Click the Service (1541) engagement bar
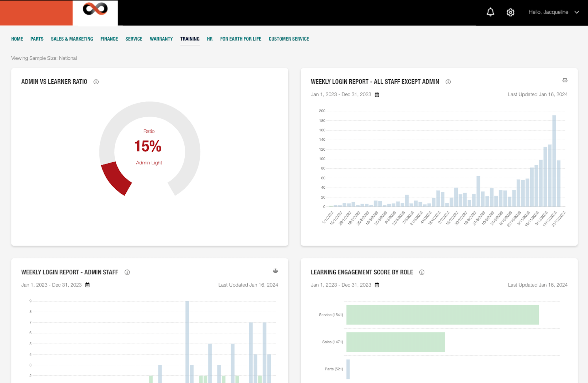The width and height of the screenshot is (588, 383). (442, 315)
